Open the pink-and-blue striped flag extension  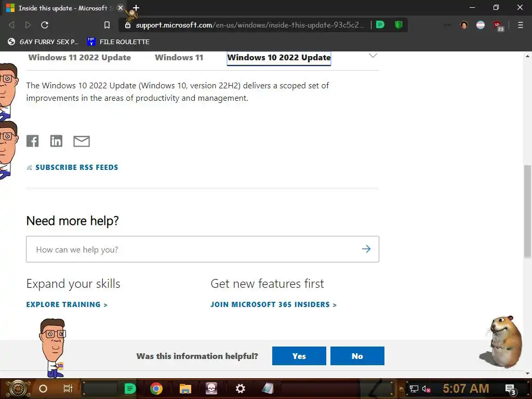coord(481,25)
